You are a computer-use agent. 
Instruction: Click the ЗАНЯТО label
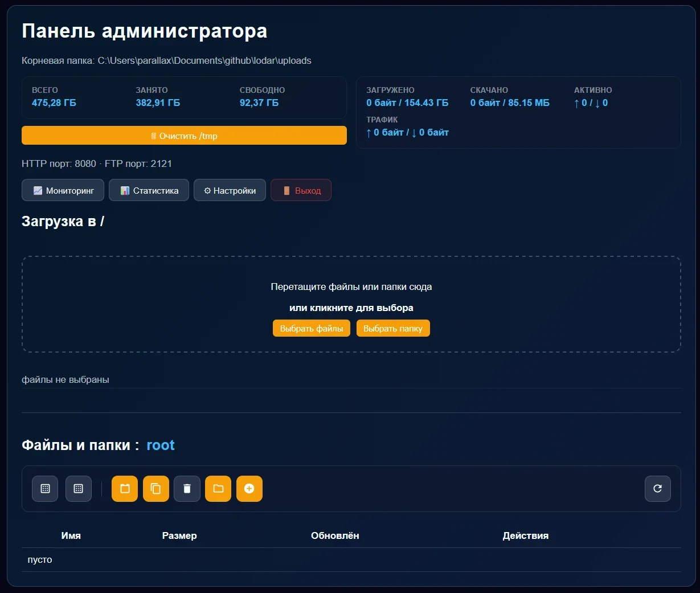(152, 90)
